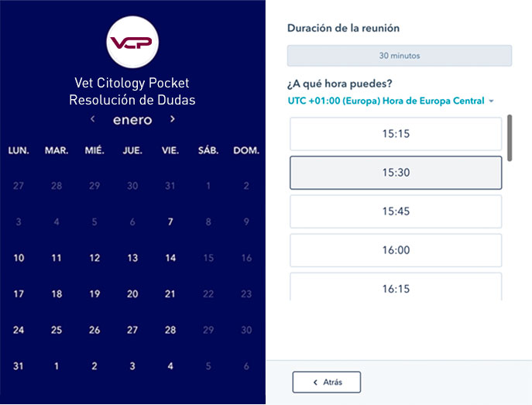
Task: Go to previous month arrow
Action: [x=93, y=119]
